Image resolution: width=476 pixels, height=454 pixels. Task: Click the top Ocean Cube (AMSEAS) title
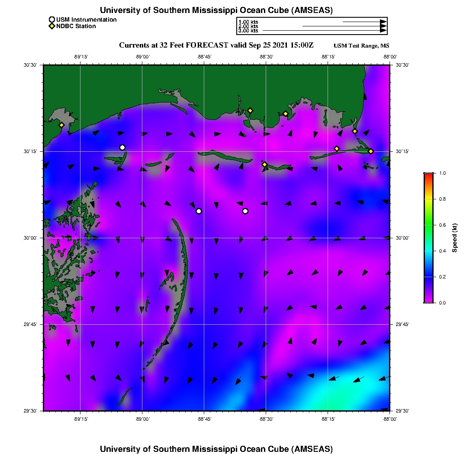click(x=216, y=10)
